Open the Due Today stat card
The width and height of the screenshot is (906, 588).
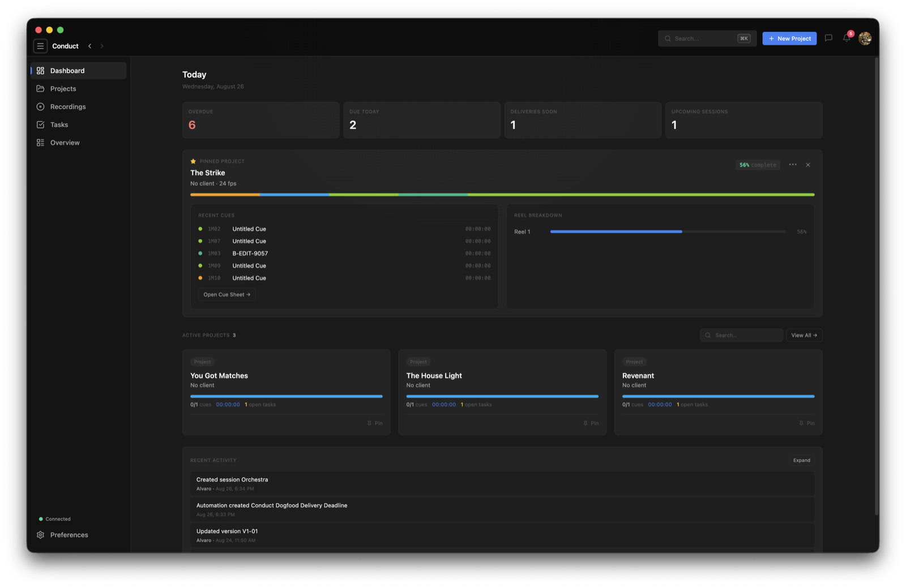[422, 120]
